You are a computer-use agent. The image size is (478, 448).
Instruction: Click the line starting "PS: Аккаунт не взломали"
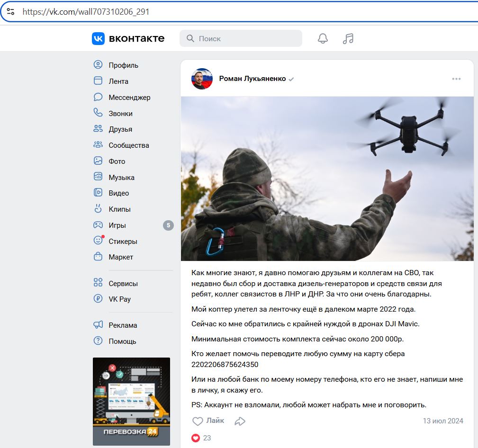click(309, 405)
